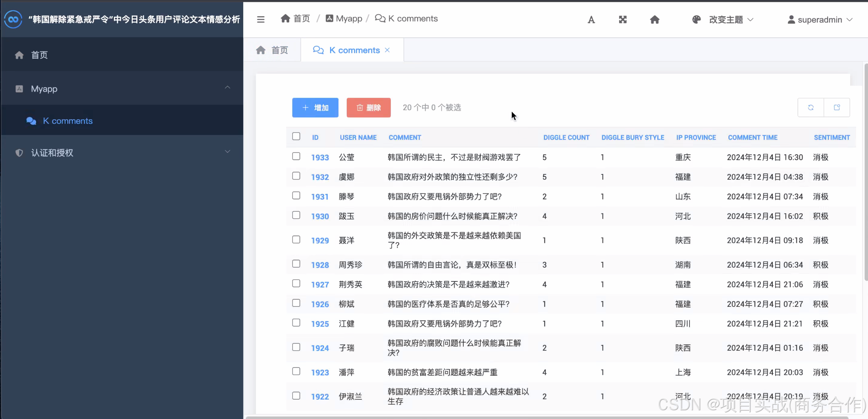Expand the 认证和授权 sidebar section
This screenshot has width=868, height=419.
pos(122,153)
